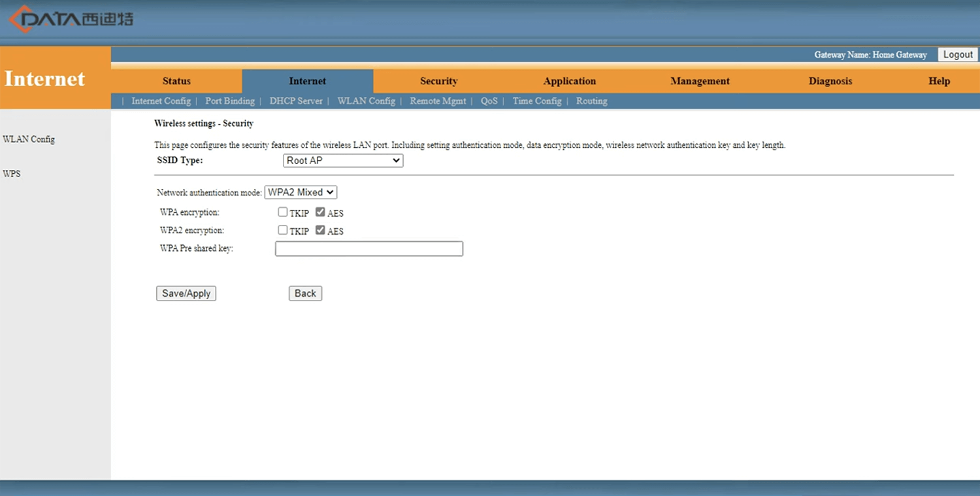Image resolution: width=980 pixels, height=496 pixels.
Task: Go to Port Binding submenu
Action: pyautogui.click(x=230, y=101)
